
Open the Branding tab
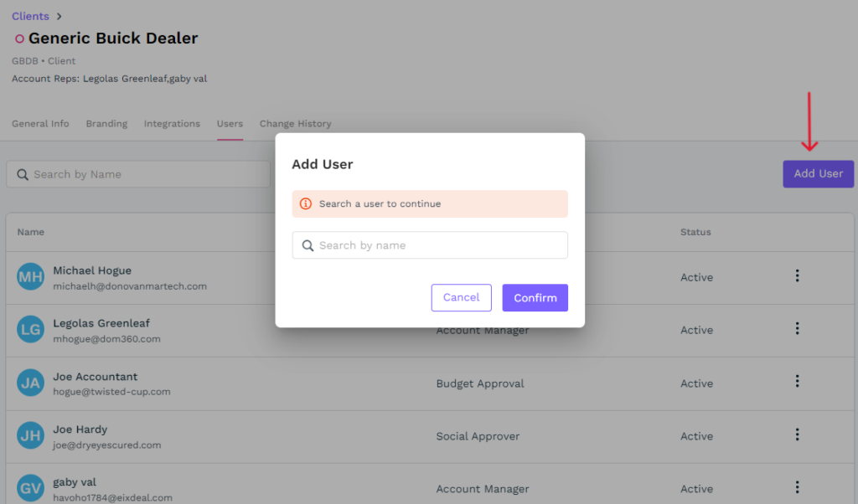[x=106, y=123]
